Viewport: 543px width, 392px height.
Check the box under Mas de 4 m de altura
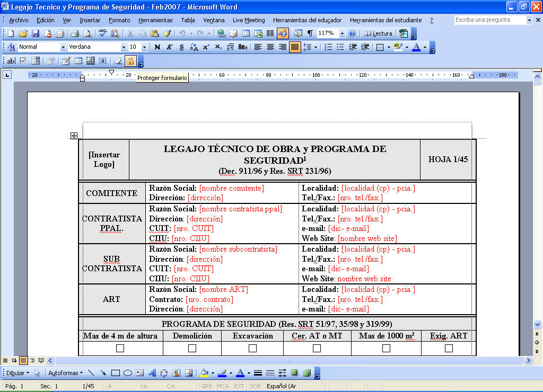click(120, 348)
